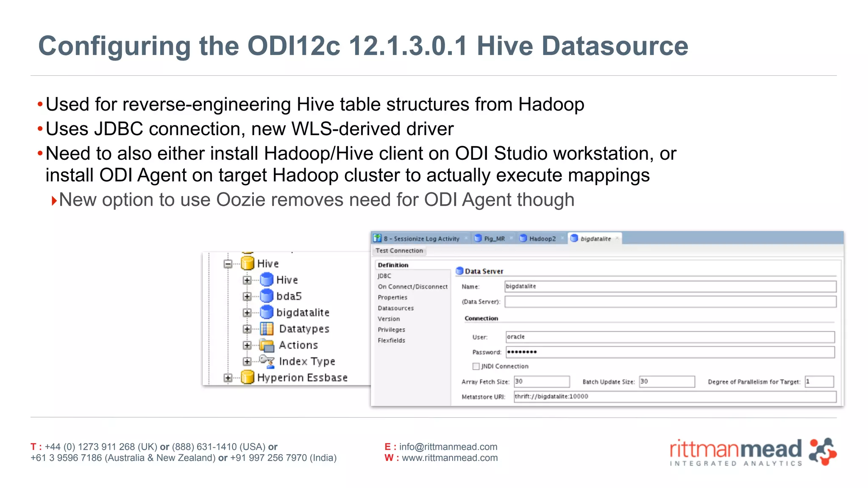This screenshot has height=488, width=868.
Task: Click the Hyperion Essbase technology icon
Action: tap(248, 377)
